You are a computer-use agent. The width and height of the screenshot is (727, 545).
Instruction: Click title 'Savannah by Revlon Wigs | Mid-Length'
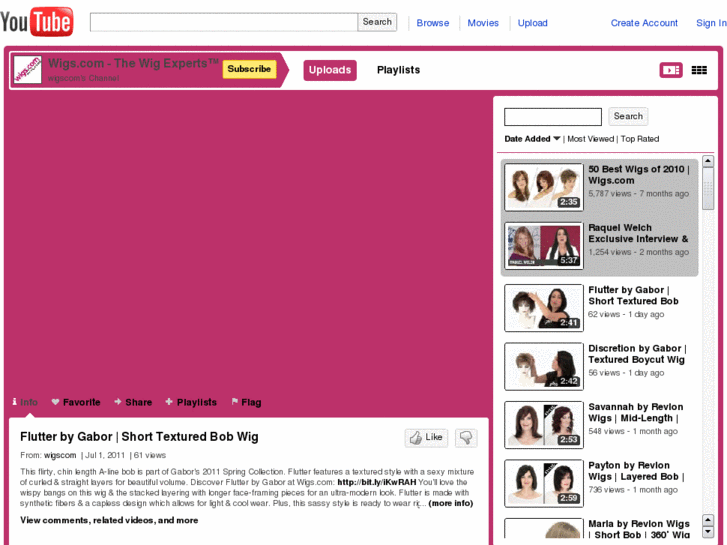coord(636,412)
